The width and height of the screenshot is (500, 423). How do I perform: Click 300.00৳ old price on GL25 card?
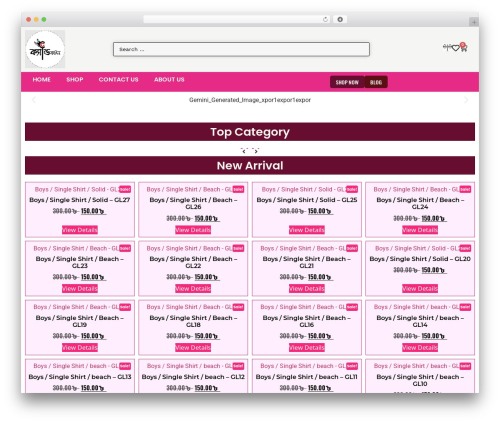[292, 211]
